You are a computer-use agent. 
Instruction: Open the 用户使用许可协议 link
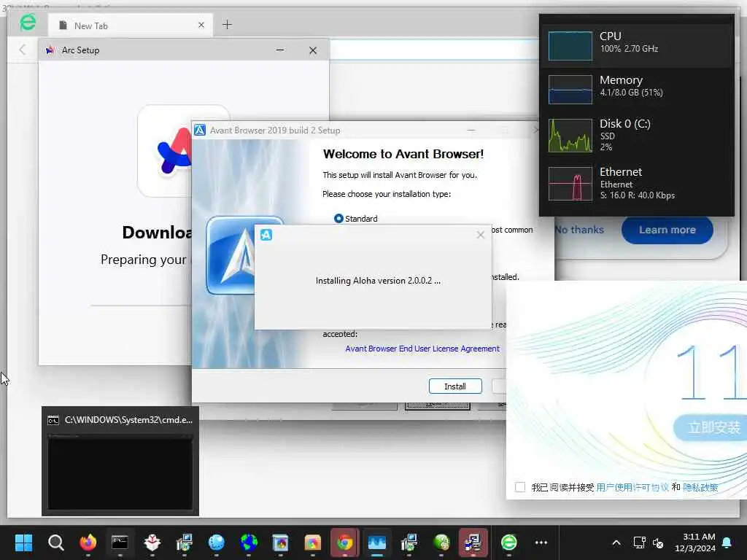coord(632,487)
